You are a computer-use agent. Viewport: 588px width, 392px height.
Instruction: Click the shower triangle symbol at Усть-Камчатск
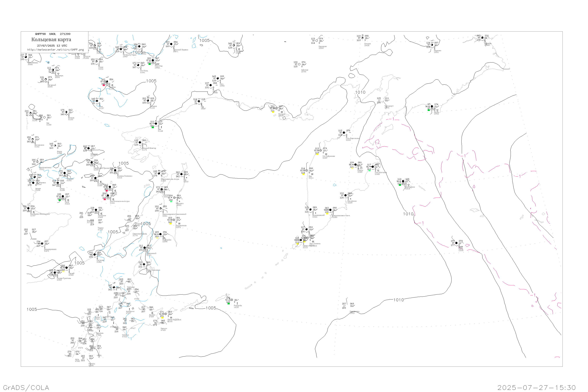click(x=378, y=171)
